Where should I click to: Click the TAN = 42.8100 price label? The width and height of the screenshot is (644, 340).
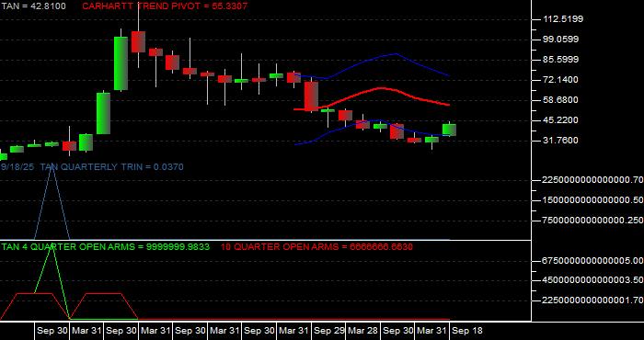[33, 6]
